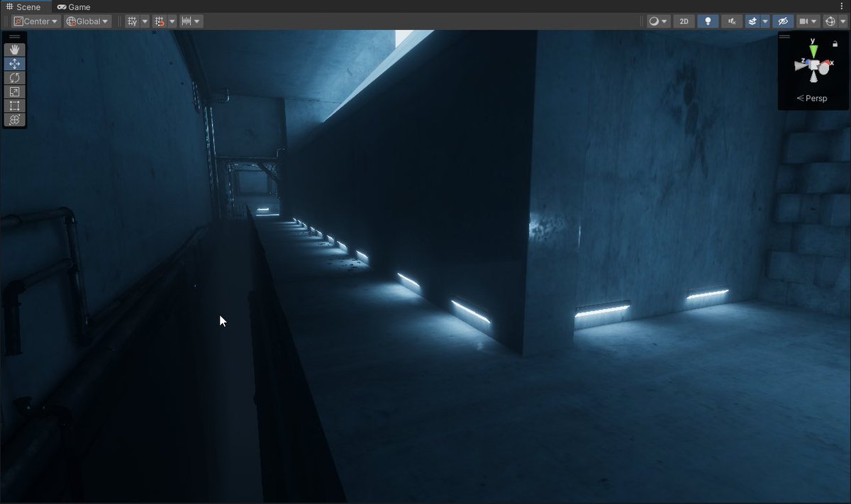Screen dimensions: 851x504
Task: Click the scene camera settings icon
Action: 803,21
